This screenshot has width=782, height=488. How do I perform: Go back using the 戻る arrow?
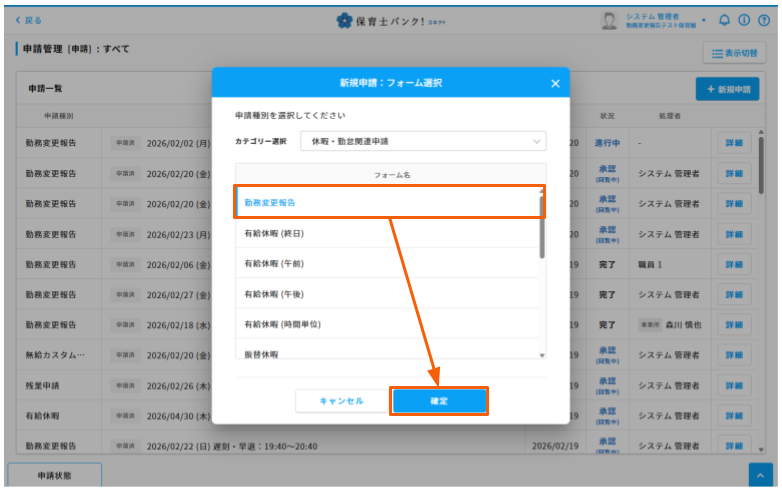pyautogui.click(x=29, y=20)
